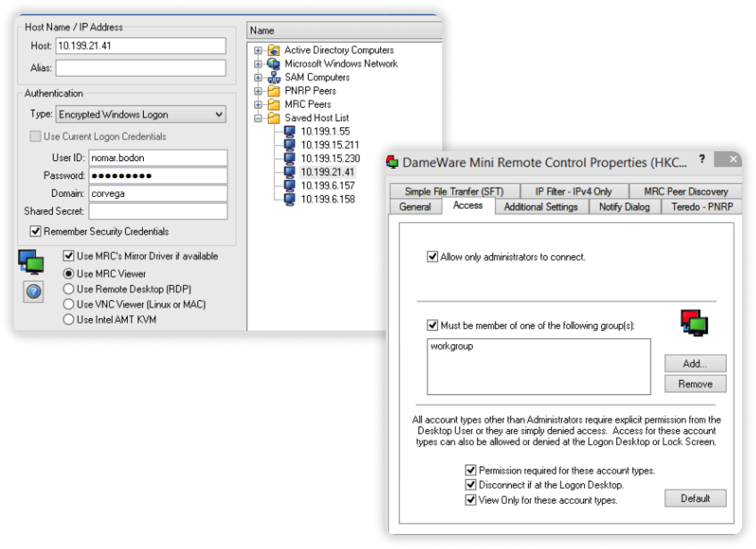Collapse the Saved Host List node
The image size is (756, 549).
pyautogui.click(x=258, y=118)
